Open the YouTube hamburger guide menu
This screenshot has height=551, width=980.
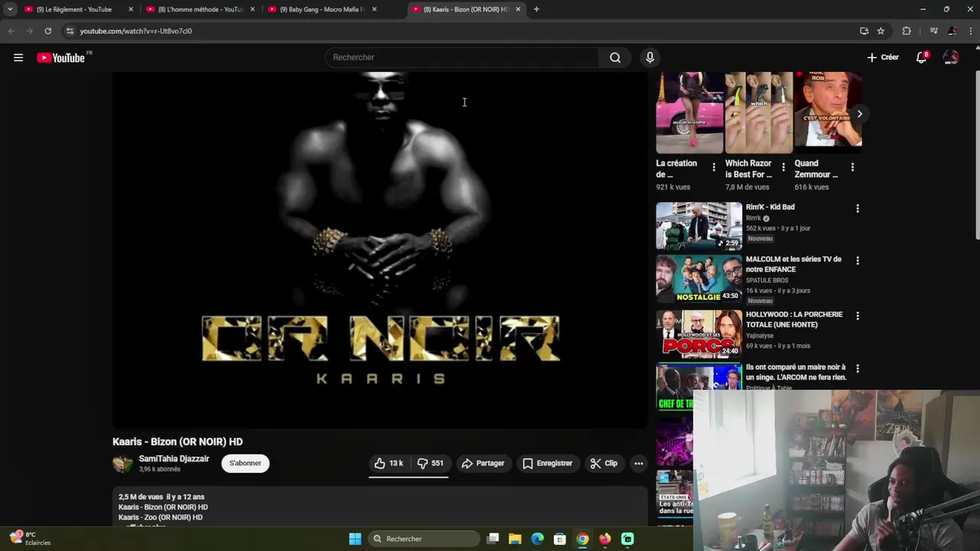pyautogui.click(x=18, y=57)
